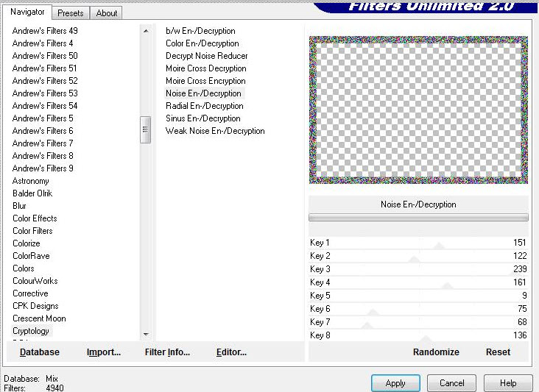The image size is (539, 392).
Task: Click the category list scroll down arrow
Action: 146,334
